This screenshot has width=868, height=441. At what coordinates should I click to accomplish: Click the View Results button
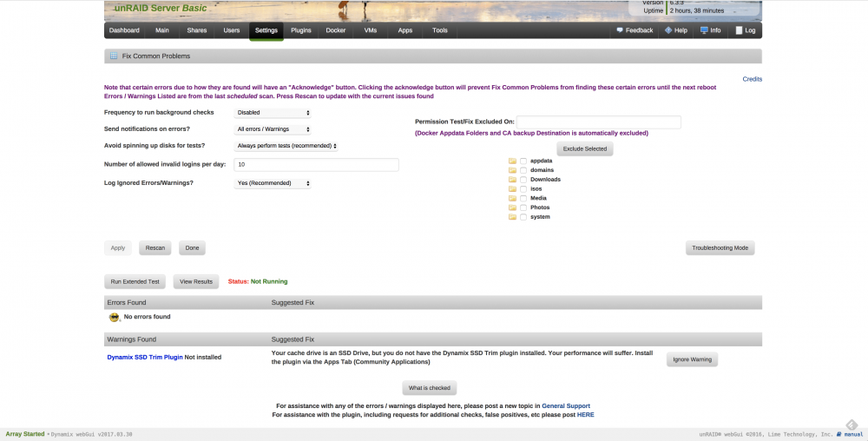pyautogui.click(x=196, y=281)
